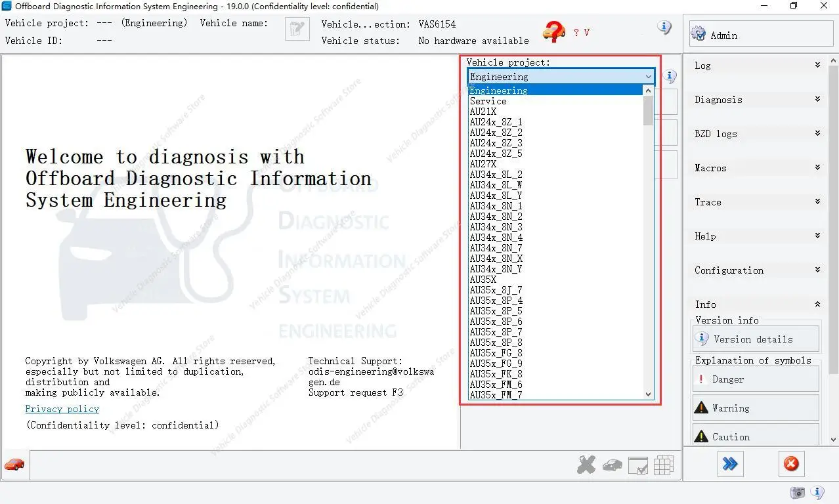Open the Admin button
The width and height of the screenshot is (839, 504).
pyautogui.click(x=761, y=34)
